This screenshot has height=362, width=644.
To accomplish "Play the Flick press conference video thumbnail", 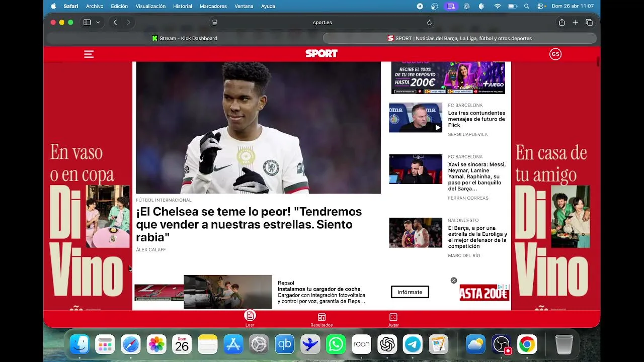I will pyautogui.click(x=416, y=118).
